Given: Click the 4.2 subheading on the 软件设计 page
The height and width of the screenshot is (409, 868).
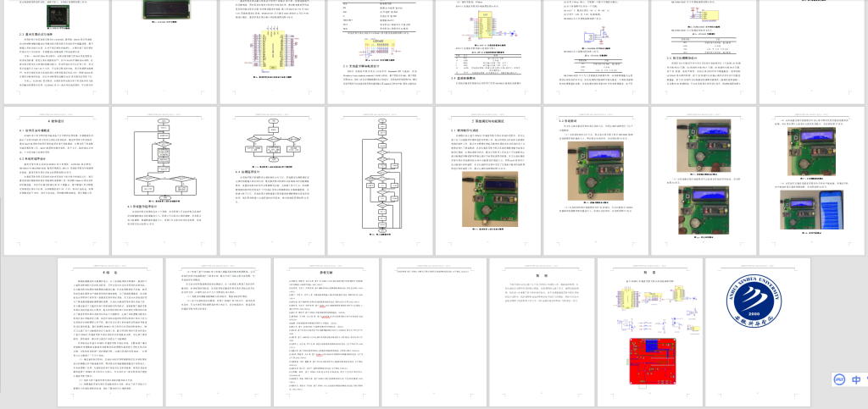Looking at the screenshot, I should pos(31,158).
